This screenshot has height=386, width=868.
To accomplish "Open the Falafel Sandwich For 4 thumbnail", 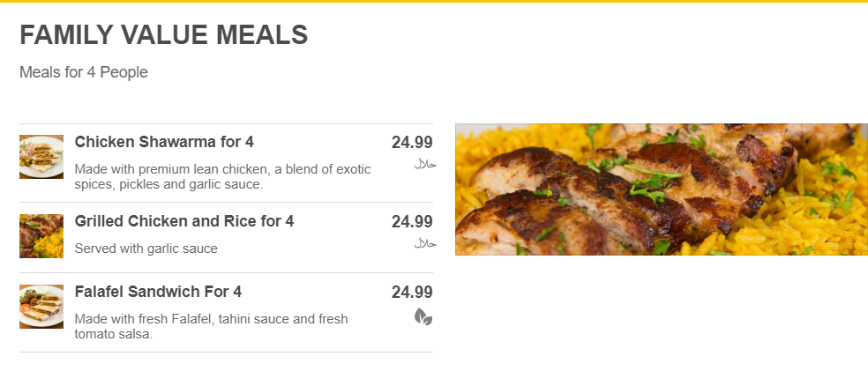I will tap(41, 307).
